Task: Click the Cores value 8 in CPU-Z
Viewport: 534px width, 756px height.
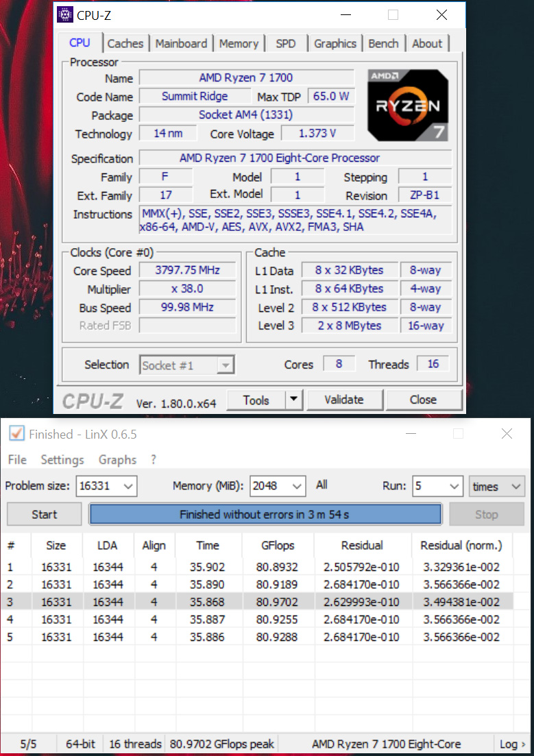Action: tap(339, 363)
